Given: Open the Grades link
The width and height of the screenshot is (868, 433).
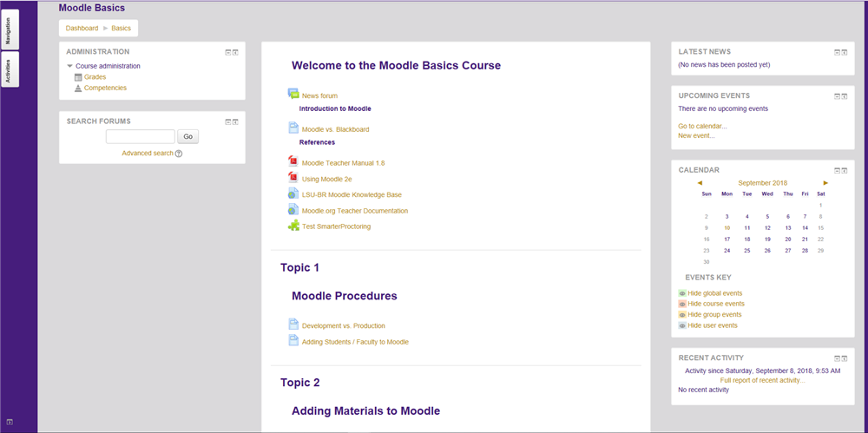Looking at the screenshot, I should pos(95,77).
